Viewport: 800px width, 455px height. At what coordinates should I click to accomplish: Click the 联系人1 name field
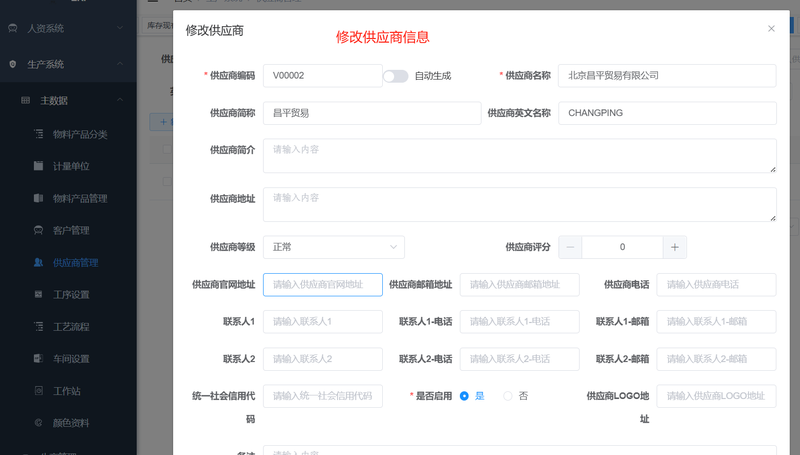coord(322,321)
